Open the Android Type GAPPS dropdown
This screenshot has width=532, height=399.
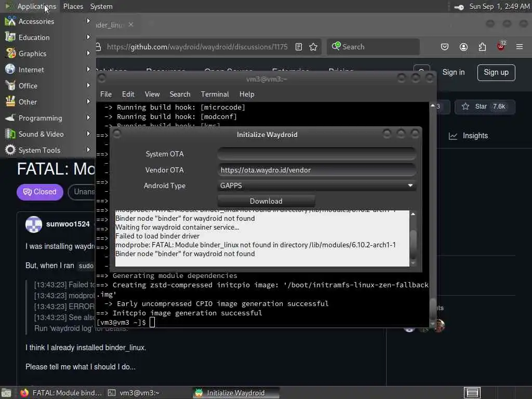(316, 185)
